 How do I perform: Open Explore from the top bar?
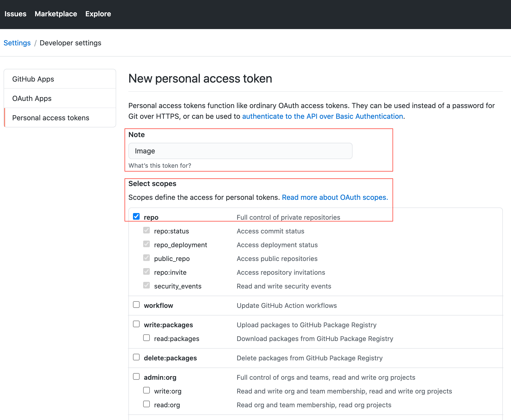pos(98,14)
